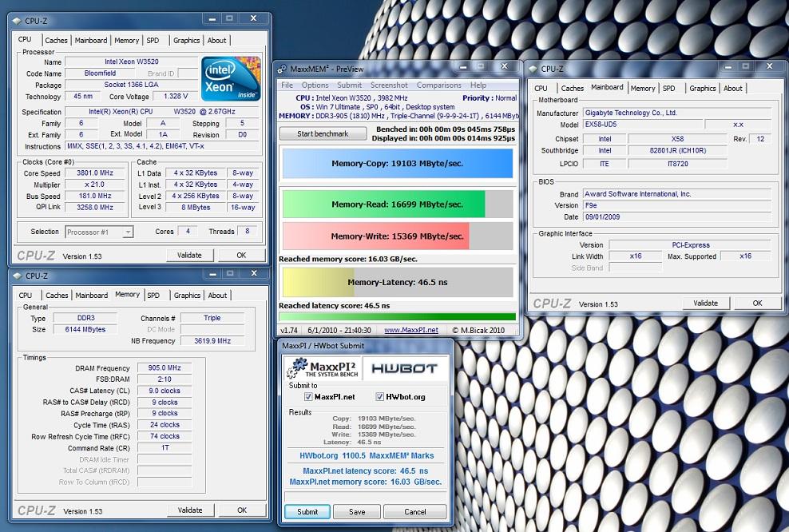
Task: Click the Memory-Latency result bar
Action: [x=398, y=282]
